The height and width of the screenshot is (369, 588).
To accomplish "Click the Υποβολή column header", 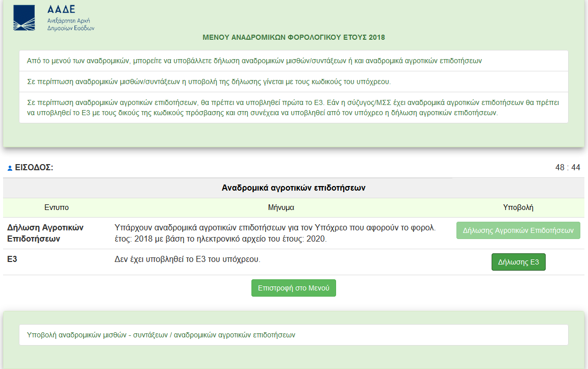I will tap(518, 207).
